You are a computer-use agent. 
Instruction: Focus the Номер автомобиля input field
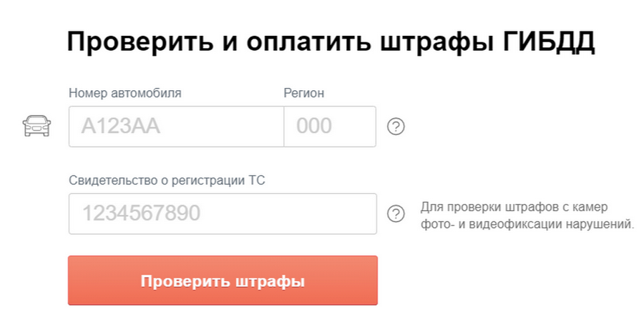(176, 127)
